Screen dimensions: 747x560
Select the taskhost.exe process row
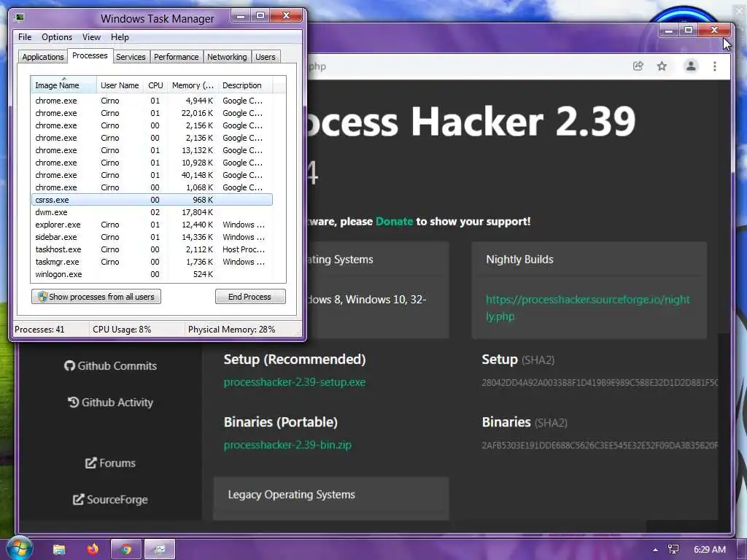pos(152,249)
